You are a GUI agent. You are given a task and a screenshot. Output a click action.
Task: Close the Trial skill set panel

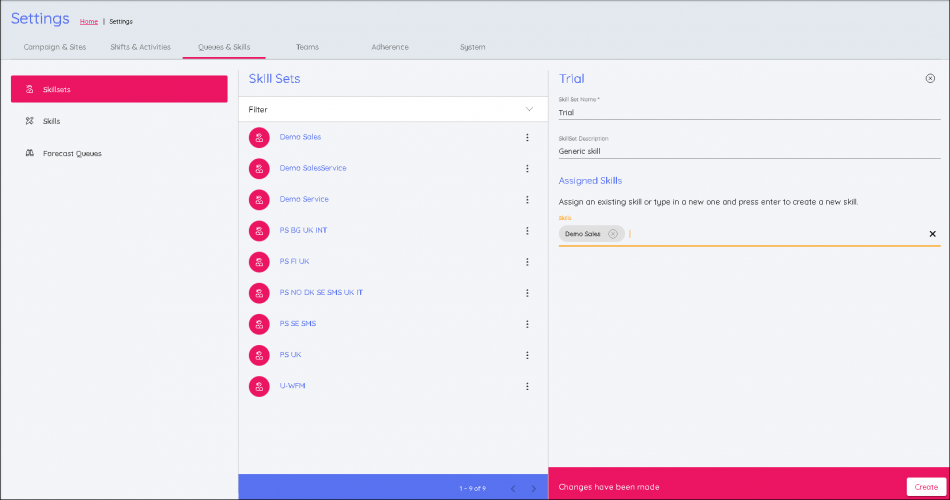click(930, 78)
